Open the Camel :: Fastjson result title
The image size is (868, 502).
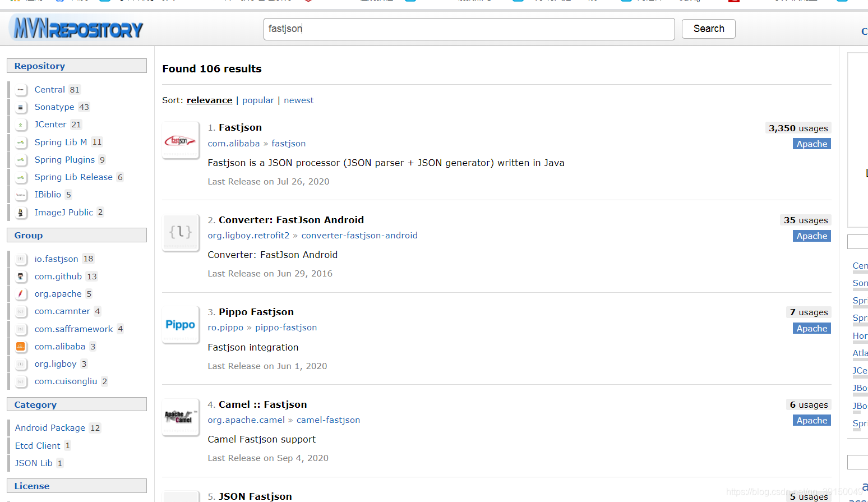pyautogui.click(x=263, y=404)
